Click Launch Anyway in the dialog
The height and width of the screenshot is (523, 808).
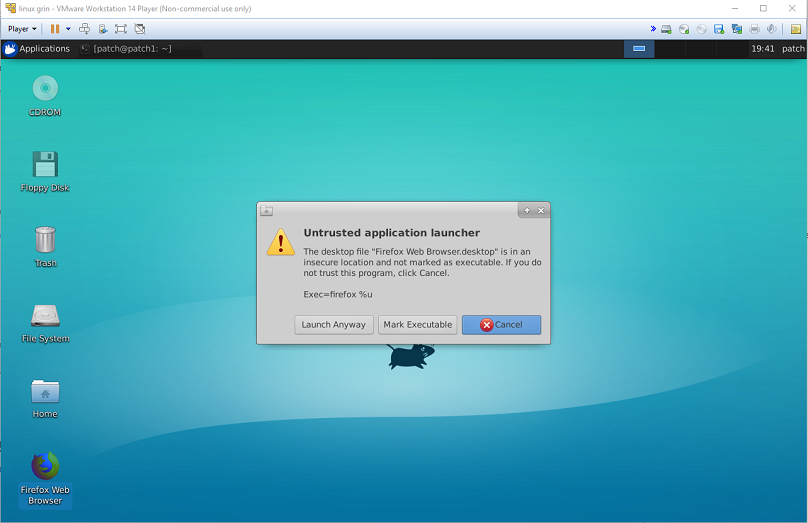334,325
